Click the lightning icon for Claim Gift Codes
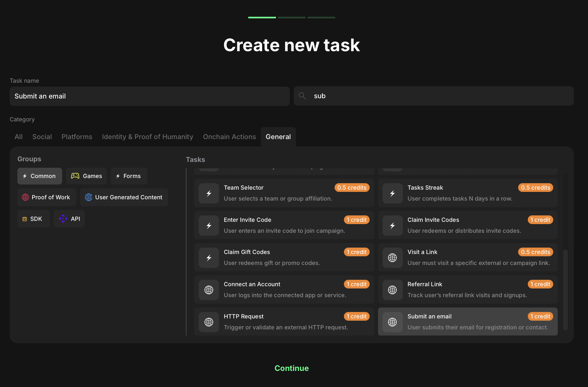This screenshot has width=588, height=387. (209, 258)
